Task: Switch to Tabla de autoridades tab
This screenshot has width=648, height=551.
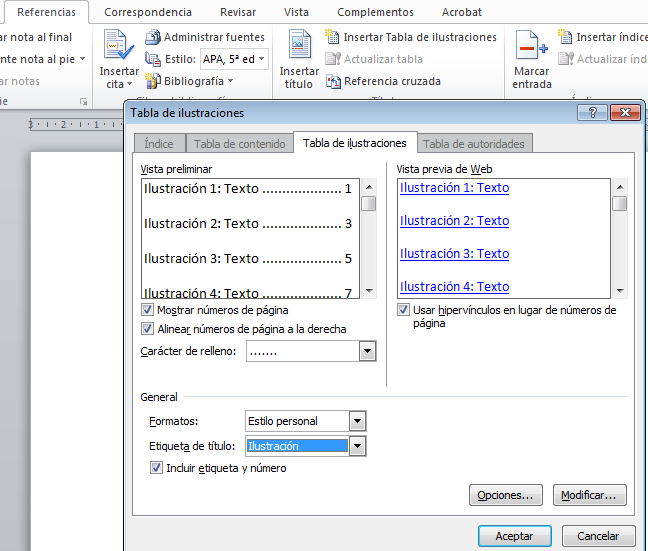Action: (474, 143)
